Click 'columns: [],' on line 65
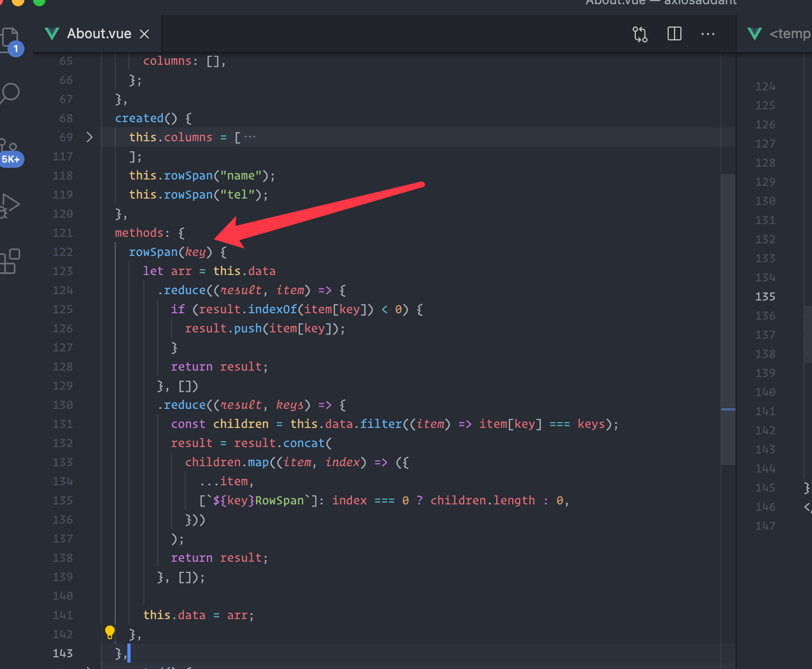This screenshot has width=812, height=669. (185, 61)
